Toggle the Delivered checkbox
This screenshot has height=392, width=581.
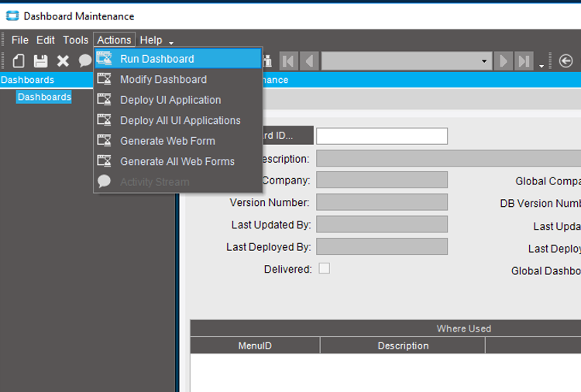[325, 268]
